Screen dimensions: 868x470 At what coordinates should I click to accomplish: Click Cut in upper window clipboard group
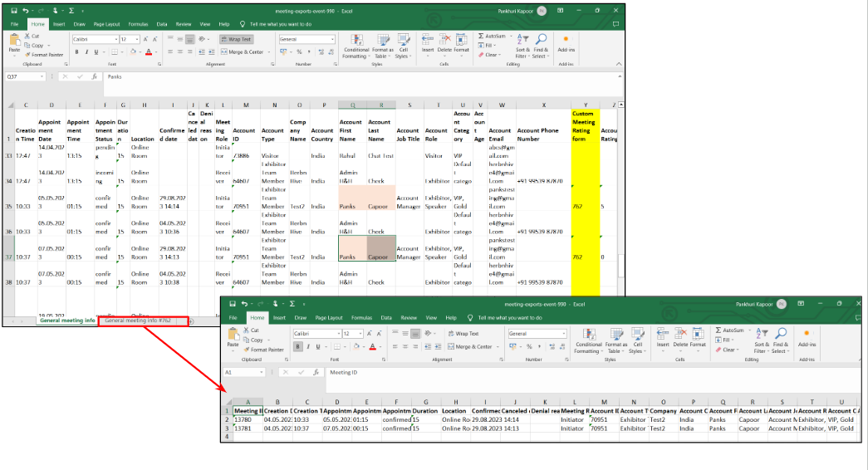pos(32,36)
